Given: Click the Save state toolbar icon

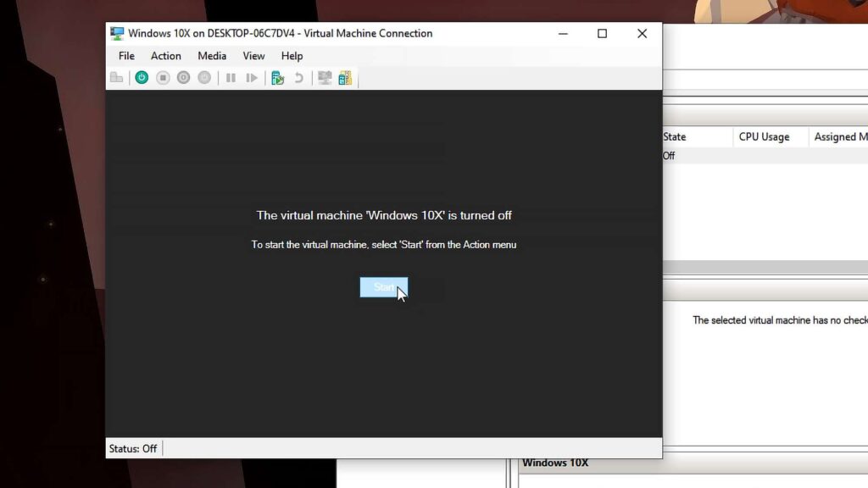Looking at the screenshot, I should (x=204, y=78).
